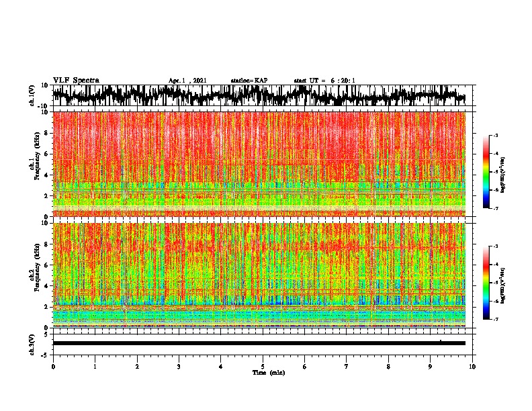Click the ch.1 voltage waveform trace

[259, 95]
